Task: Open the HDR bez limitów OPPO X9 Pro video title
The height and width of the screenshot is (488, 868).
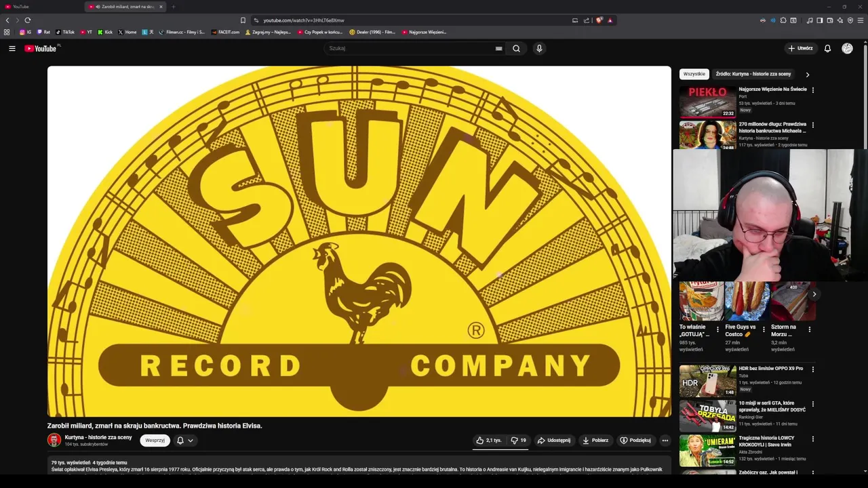Action: pyautogui.click(x=770, y=369)
